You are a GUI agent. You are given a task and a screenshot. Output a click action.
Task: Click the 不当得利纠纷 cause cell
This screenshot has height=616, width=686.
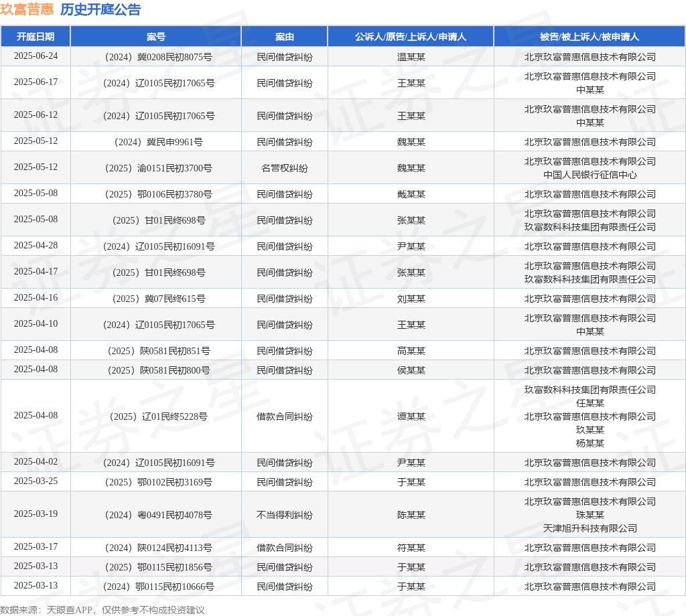(x=284, y=515)
